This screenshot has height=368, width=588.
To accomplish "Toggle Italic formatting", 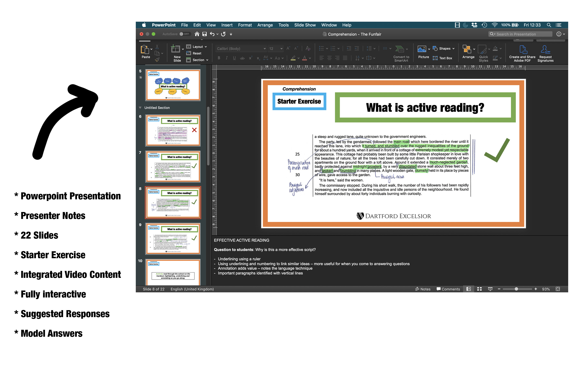I will pyautogui.click(x=227, y=58).
